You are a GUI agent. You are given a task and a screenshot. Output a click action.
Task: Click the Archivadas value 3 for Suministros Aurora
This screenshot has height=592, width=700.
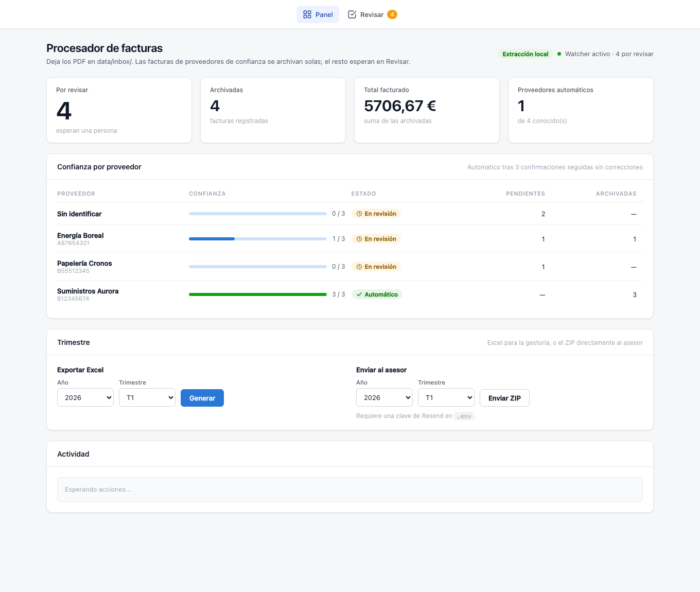point(635,294)
